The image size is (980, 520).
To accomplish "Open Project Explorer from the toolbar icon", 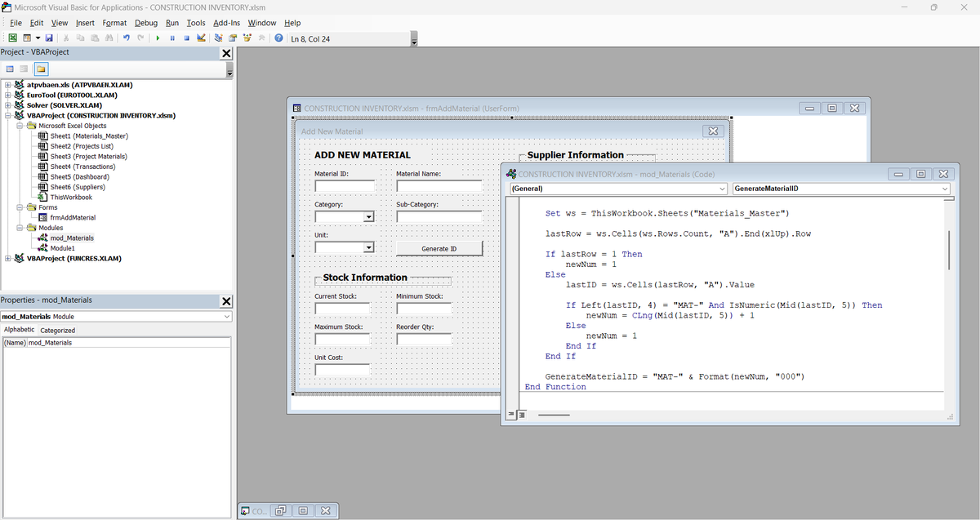I will [x=218, y=38].
